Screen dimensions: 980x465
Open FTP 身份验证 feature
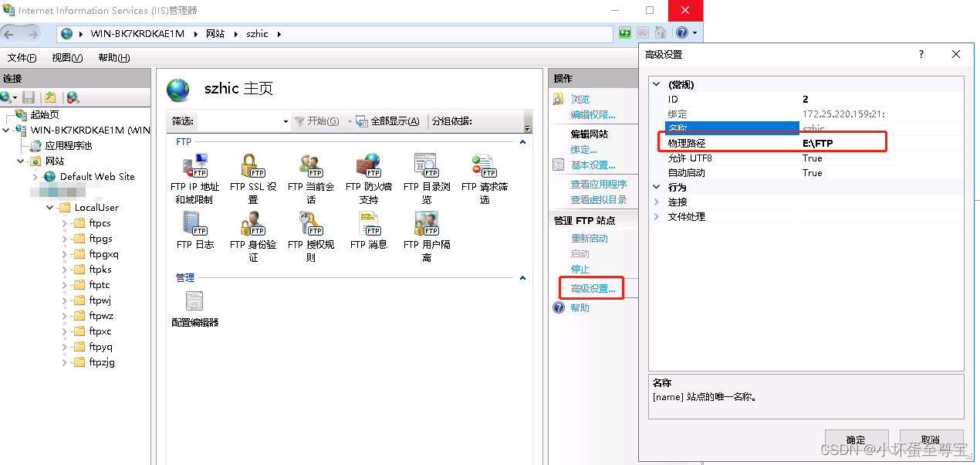(252, 236)
